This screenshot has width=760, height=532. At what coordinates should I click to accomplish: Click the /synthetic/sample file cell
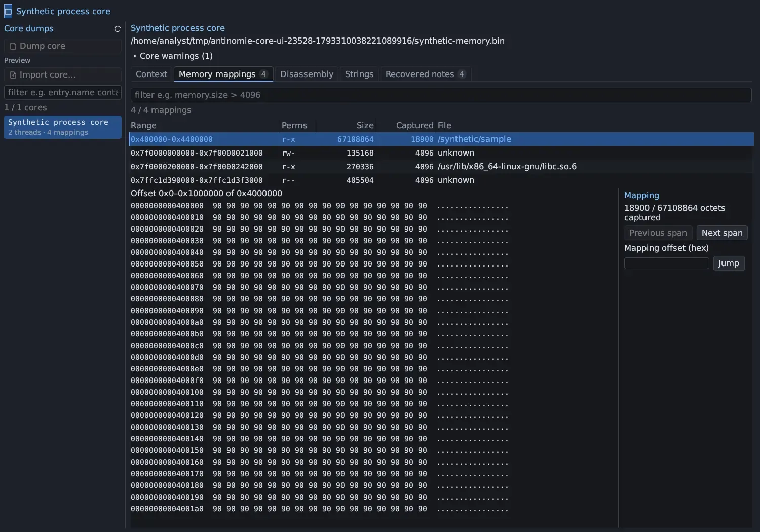[x=474, y=139]
